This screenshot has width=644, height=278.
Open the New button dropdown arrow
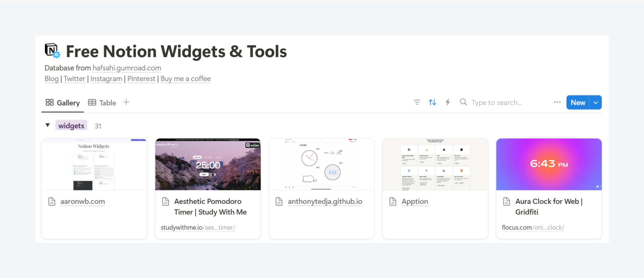pos(596,103)
